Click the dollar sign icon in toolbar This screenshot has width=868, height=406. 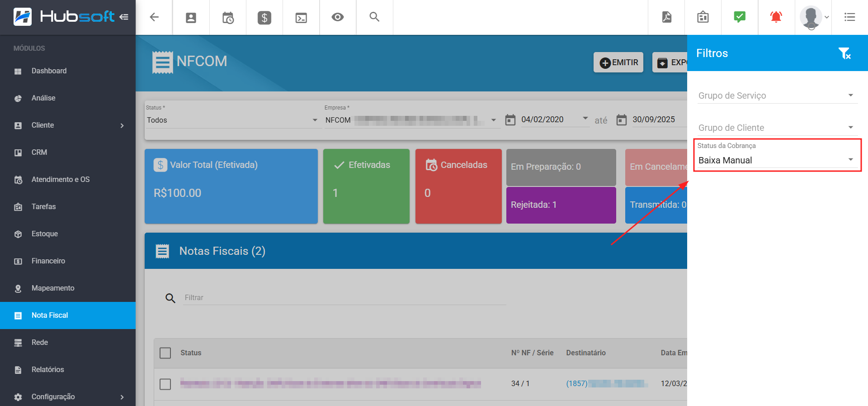(x=264, y=18)
